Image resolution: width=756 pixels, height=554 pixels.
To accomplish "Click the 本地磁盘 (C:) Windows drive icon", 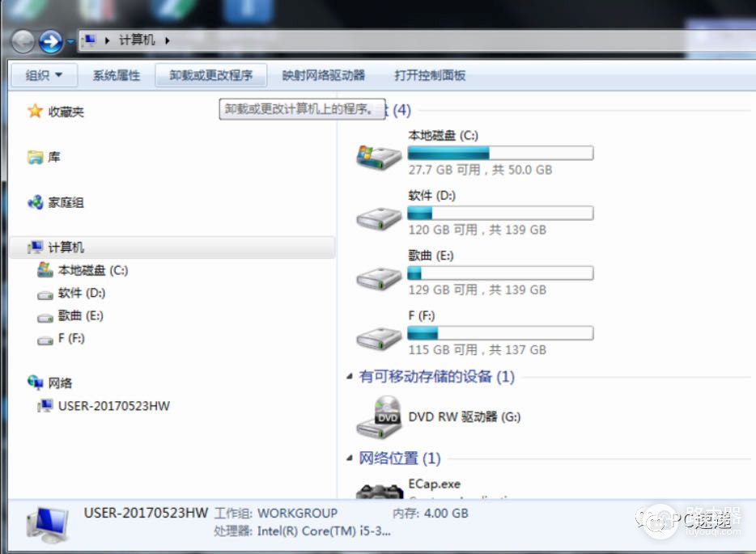I will point(379,158).
